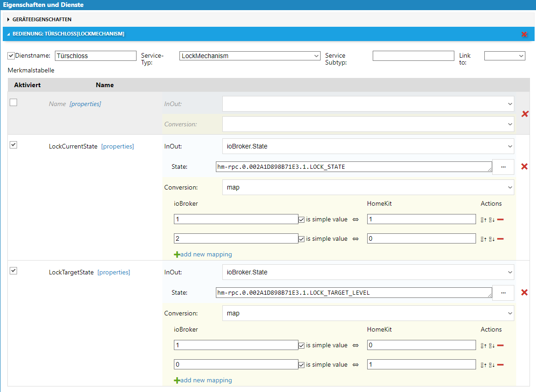This screenshot has height=392, width=536.
Task: Delete LockTargetState mapping with HomeKit value 1
Action: coord(500,365)
